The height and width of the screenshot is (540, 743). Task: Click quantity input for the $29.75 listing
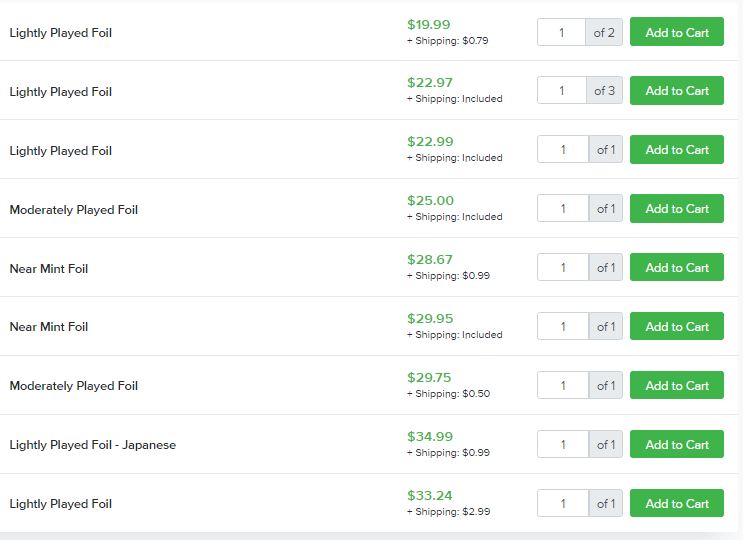tap(563, 385)
